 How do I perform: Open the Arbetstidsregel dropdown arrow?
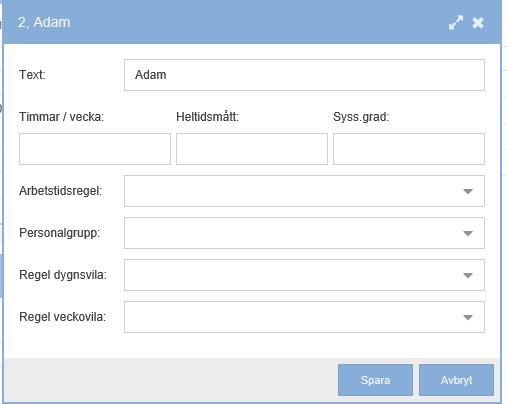click(x=468, y=191)
